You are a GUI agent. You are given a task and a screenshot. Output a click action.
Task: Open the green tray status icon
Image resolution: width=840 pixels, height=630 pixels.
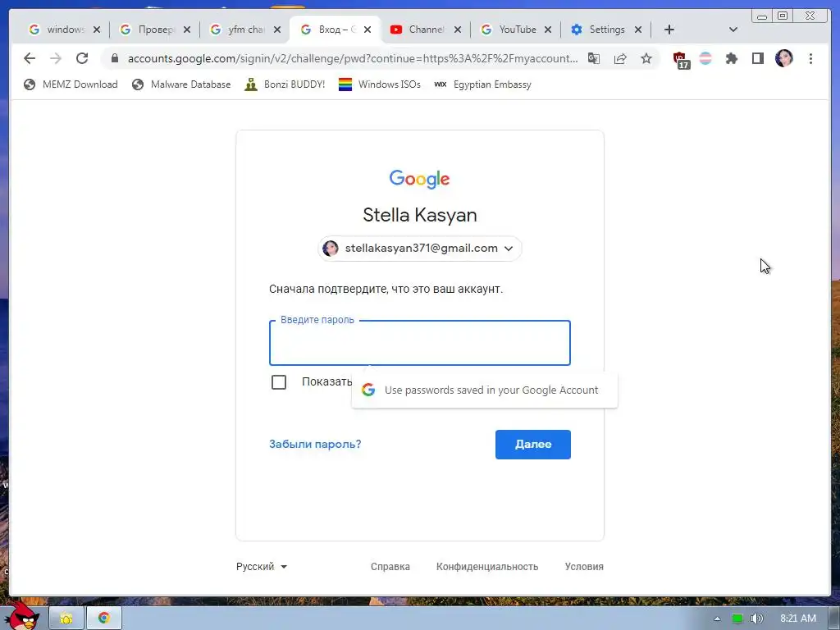tap(737, 619)
